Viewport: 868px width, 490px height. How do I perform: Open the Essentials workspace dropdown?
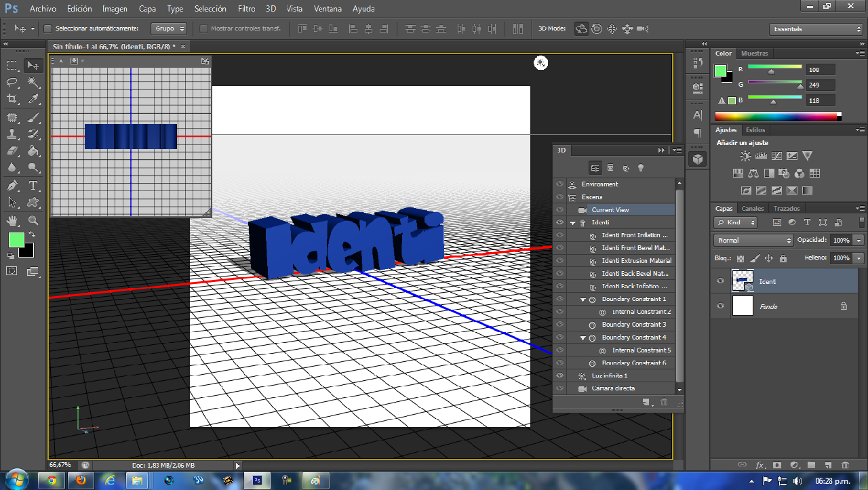(816, 29)
